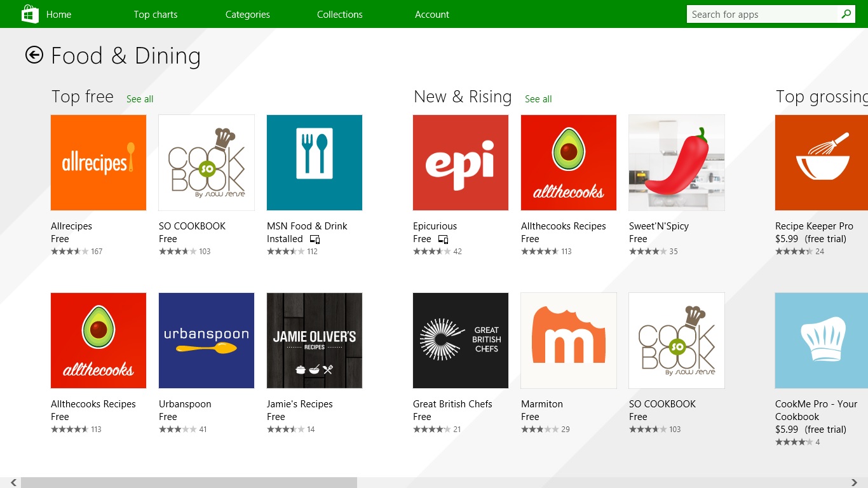This screenshot has width=868, height=488.
Task: Click See all next to New & Rising
Action: (538, 99)
